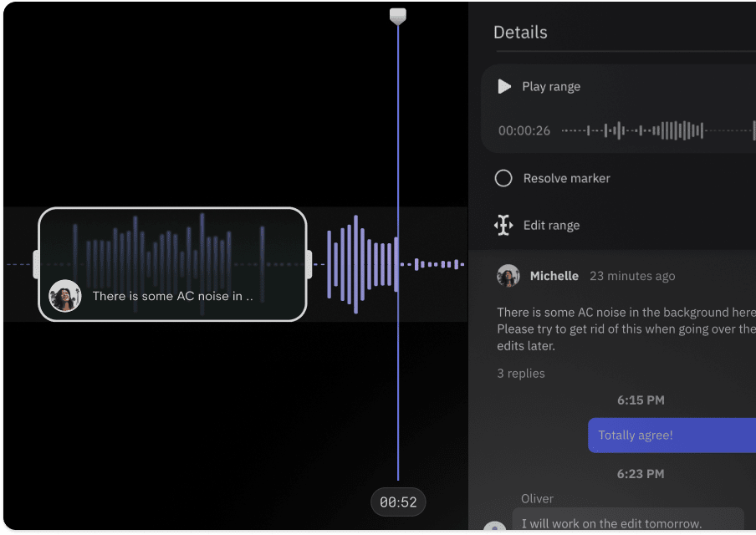The width and height of the screenshot is (756, 535).
Task: Click the Play range triangle icon
Action: pos(504,87)
